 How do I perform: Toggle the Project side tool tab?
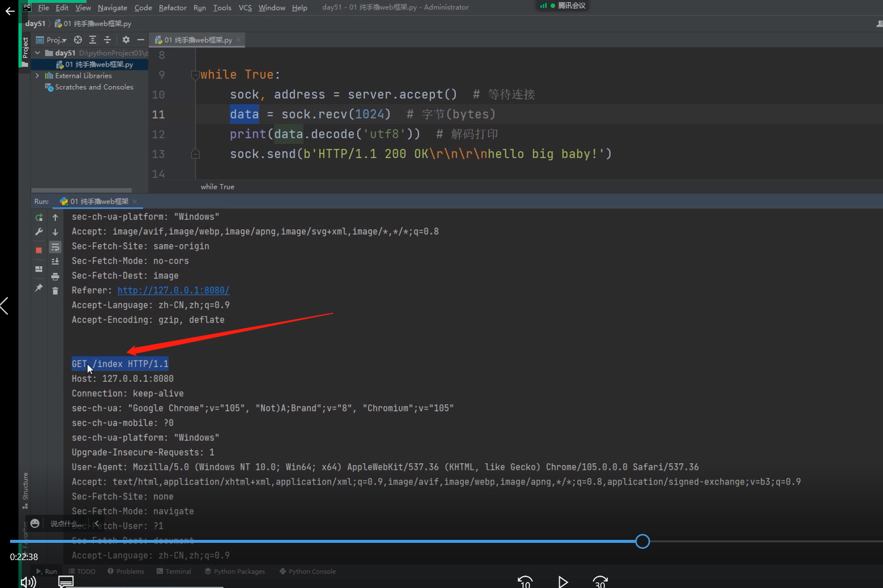25,51
